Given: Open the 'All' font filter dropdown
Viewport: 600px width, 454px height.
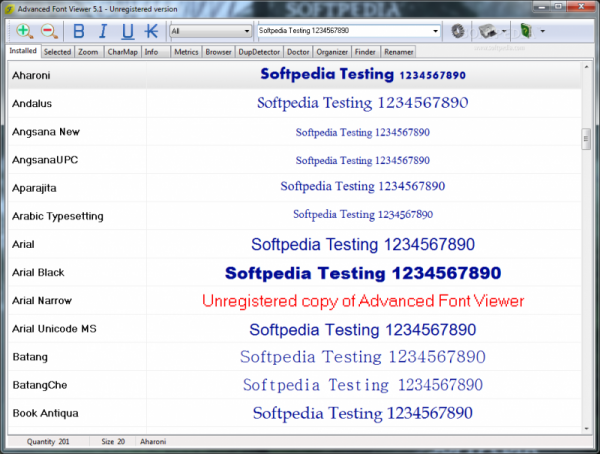Looking at the screenshot, I should point(210,31).
